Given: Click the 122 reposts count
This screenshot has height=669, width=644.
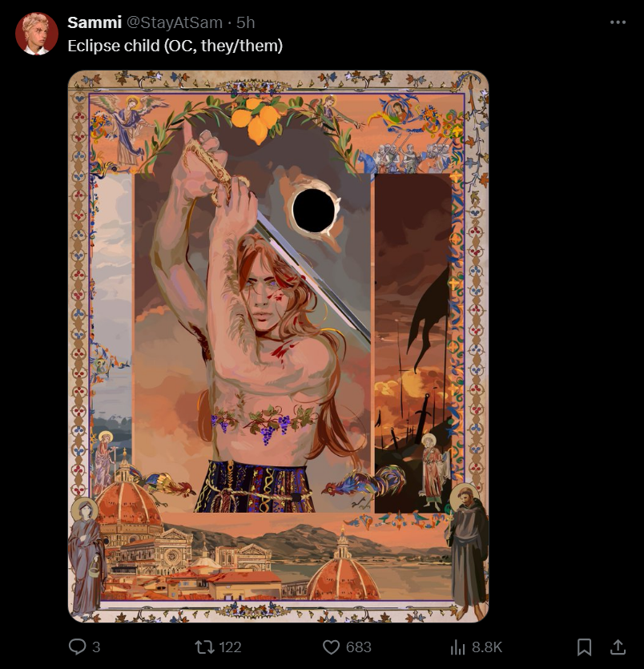Looking at the screenshot, I should [x=230, y=647].
